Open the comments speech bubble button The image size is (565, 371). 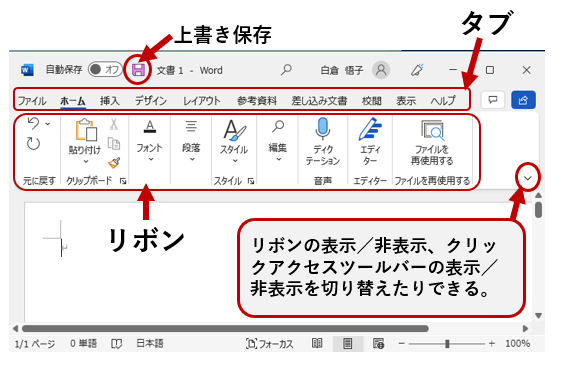coord(493,100)
